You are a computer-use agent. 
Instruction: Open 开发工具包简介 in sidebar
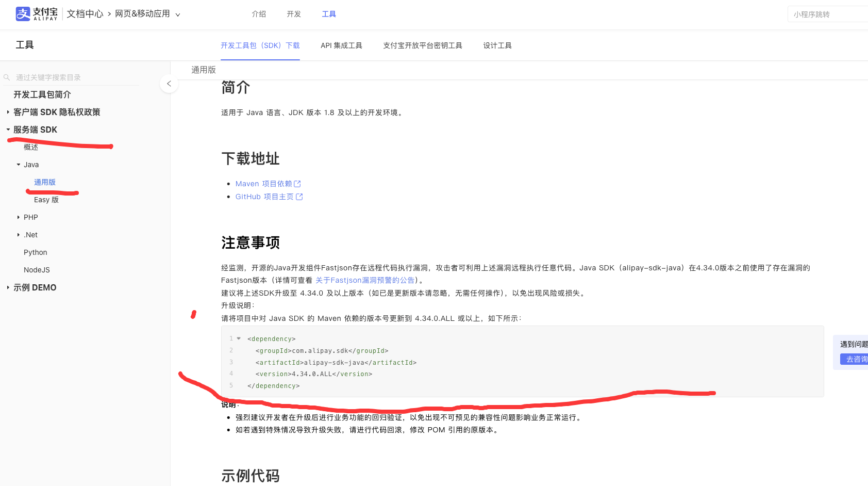click(42, 94)
